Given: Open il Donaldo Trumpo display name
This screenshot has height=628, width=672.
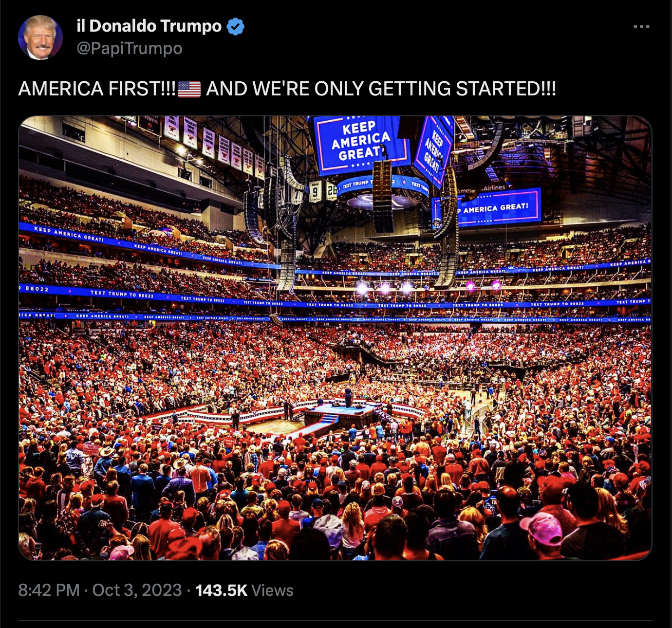Looking at the screenshot, I should [x=149, y=26].
